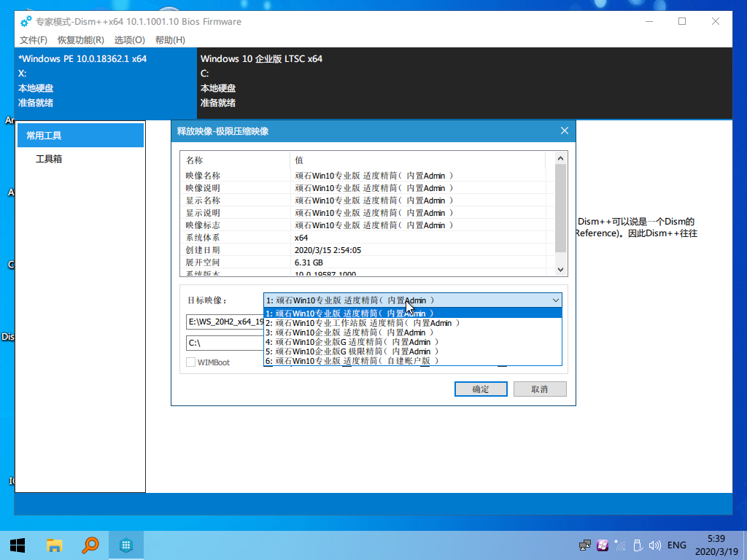Select option 2: Win10 Pro Workstation edition
The image size is (747, 560).
(x=413, y=323)
